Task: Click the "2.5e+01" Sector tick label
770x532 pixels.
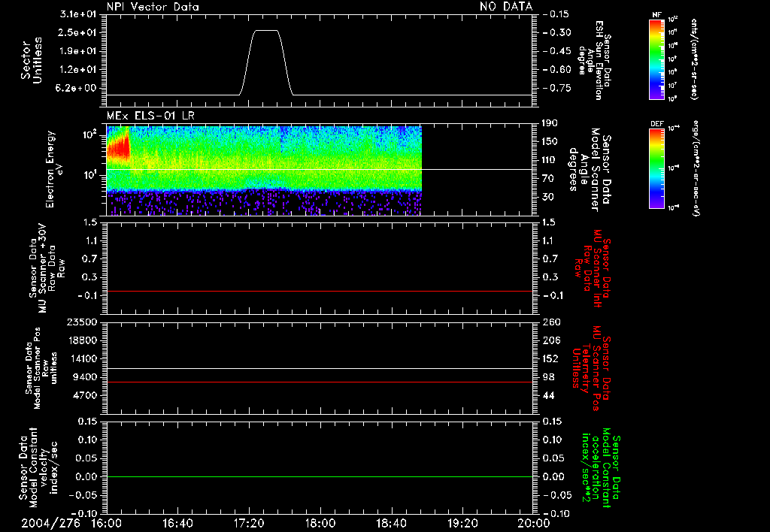Action: tap(78, 32)
